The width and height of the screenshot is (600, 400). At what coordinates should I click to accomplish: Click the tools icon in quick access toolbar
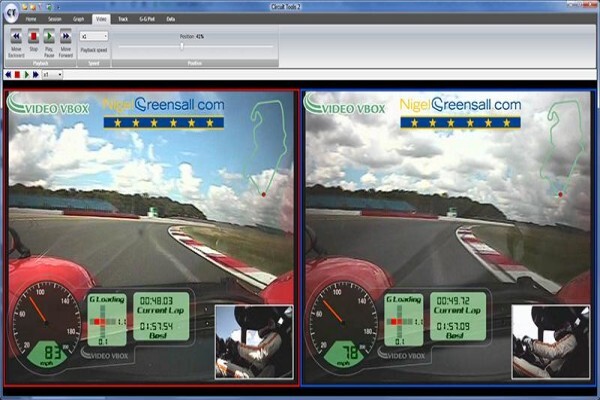point(41,7)
